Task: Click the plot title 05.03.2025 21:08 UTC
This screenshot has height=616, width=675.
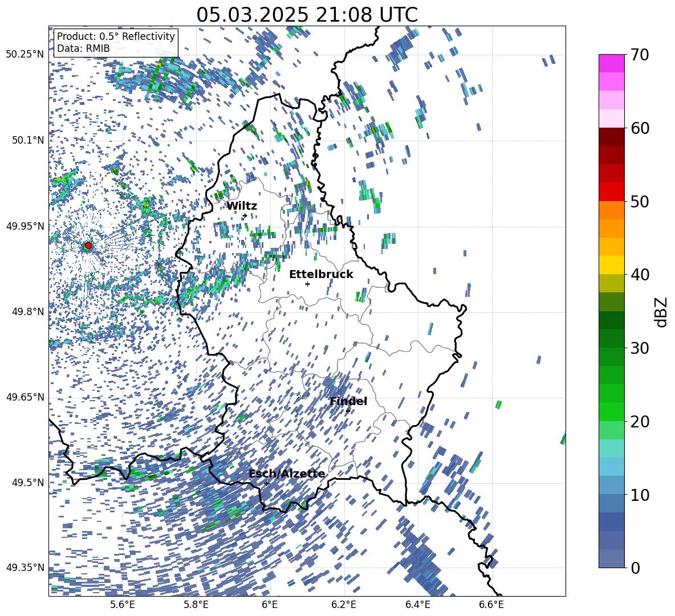Action: 307,15
